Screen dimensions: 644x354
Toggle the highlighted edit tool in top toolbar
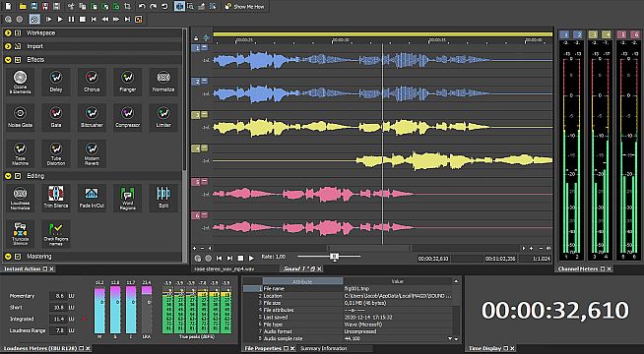click(x=179, y=6)
